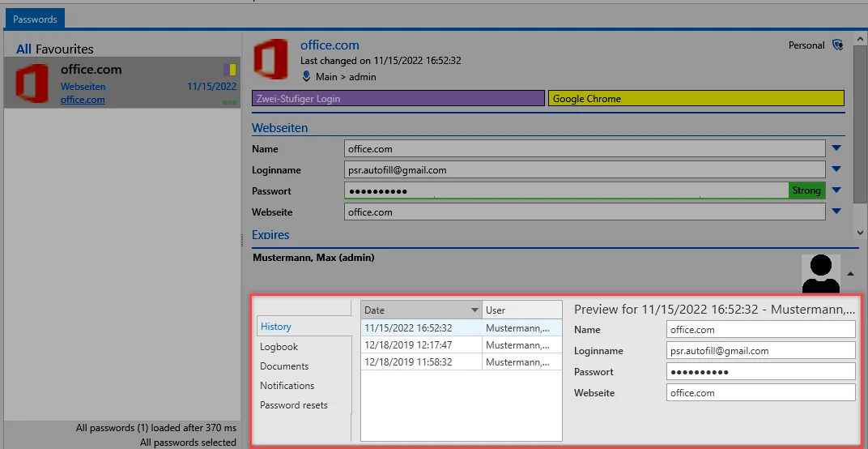
Task: Open the dropdown arrow next to Loginname field
Action: click(x=836, y=169)
